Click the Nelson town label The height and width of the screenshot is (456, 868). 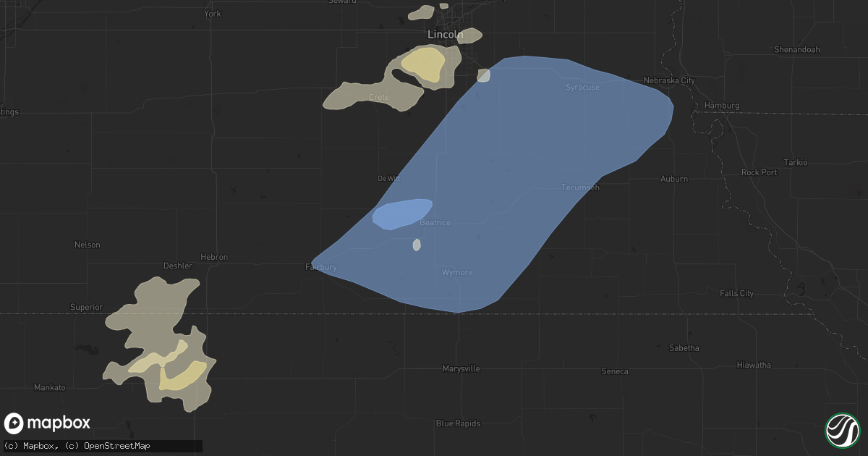tap(88, 245)
